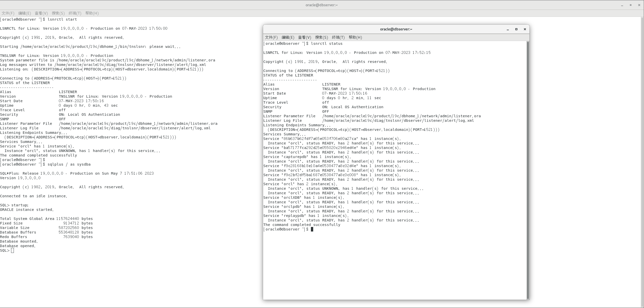
Task: Click the front terminal's vertical scrollbar
Action: (x=528, y=170)
